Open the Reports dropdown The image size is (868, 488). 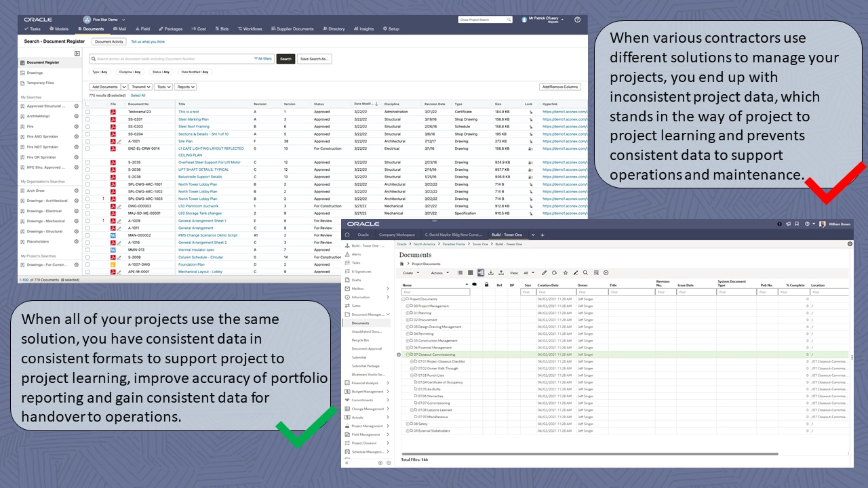pos(187,86)
